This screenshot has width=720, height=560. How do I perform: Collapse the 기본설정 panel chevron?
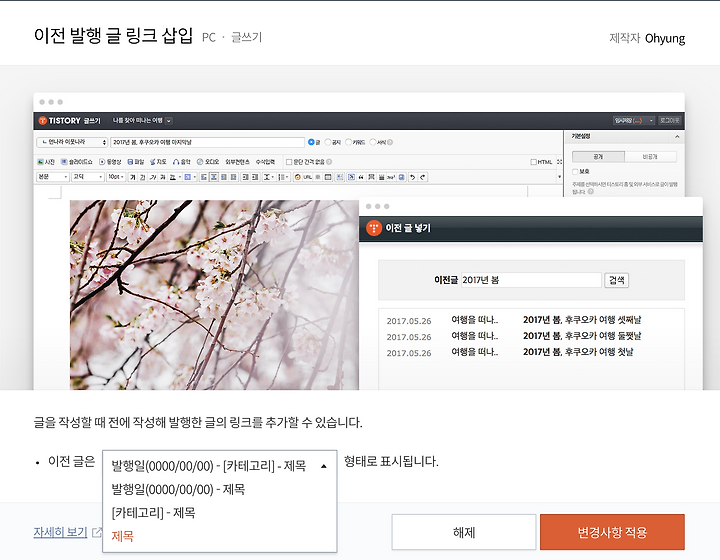(x=677, y=136)
